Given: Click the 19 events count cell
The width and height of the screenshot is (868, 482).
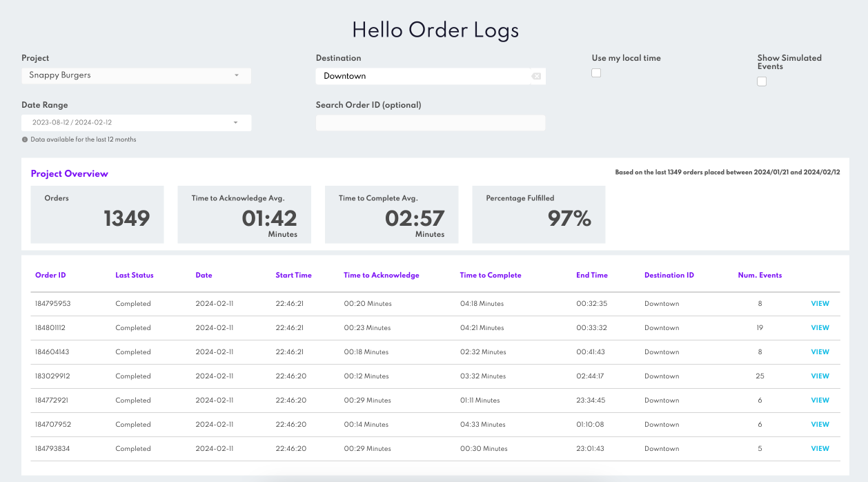Looking at the screenshot, I should click(x=760, y=328).
